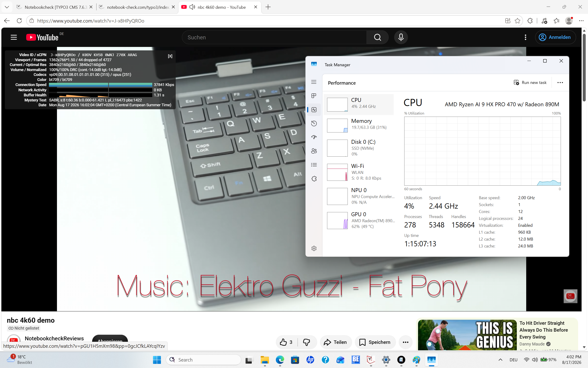Open the Details page in Task Manager
This screenshot has width=588, height=368.
(x=314, y=165)
